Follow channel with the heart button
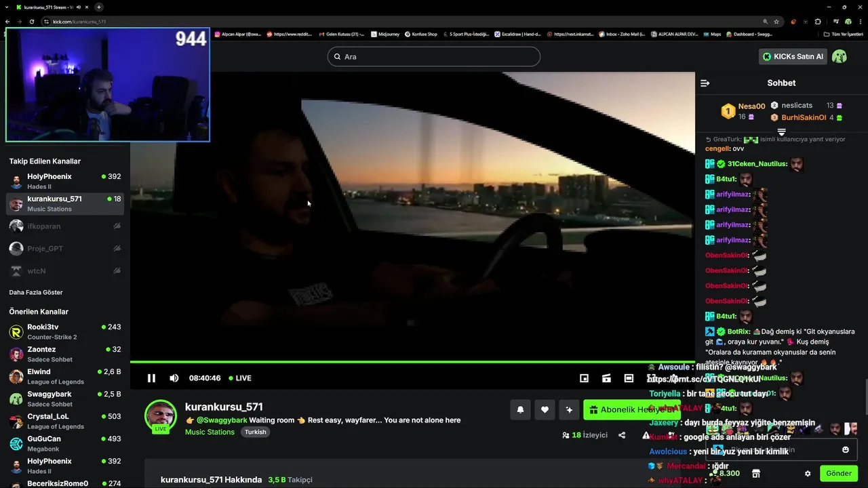Viewport: 868px width, 488px height. point(545,409)
